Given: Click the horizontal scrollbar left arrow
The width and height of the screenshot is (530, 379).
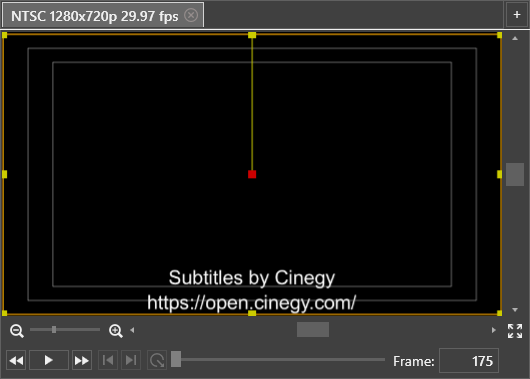Looking at the screenshot, I should (x=132, y=330).
